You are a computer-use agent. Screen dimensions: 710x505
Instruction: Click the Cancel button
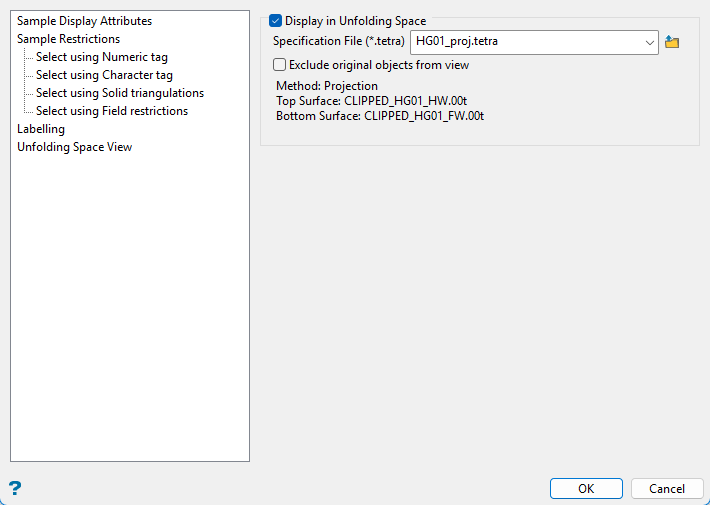pos(667,489)
